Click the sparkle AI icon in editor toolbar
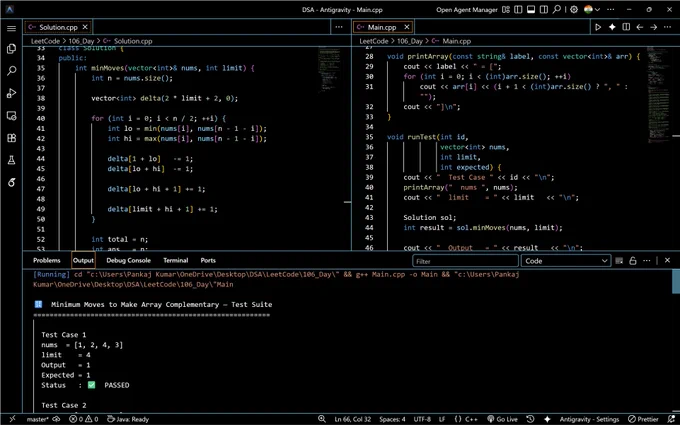680x425 pixels. pos(612,27)
